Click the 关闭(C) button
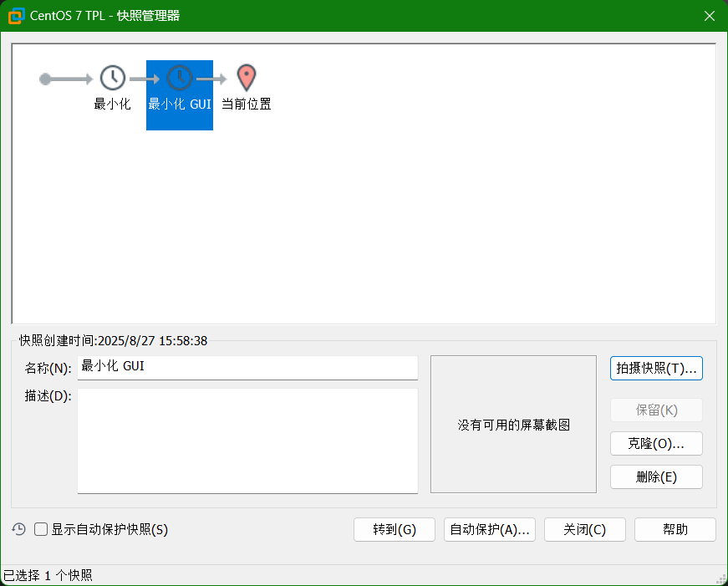728x586 pixels. [x=584, y=530]
